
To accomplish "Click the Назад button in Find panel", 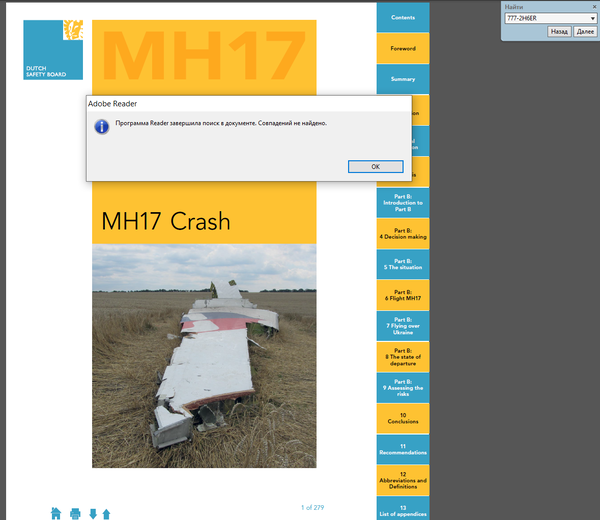I will (559, 31).
